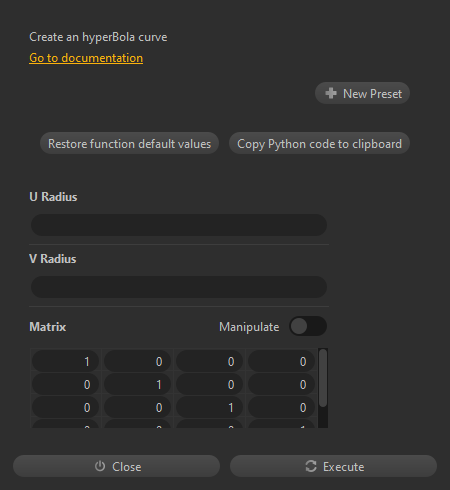Click the Matrix scrollbar handle
The image size is (450, 490).
coord(323,378)
